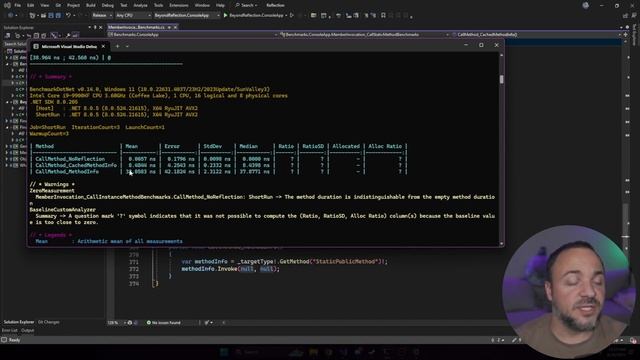Click the Visual Studio logo icon
640x360 pixels.
click(x=7, y=5)
